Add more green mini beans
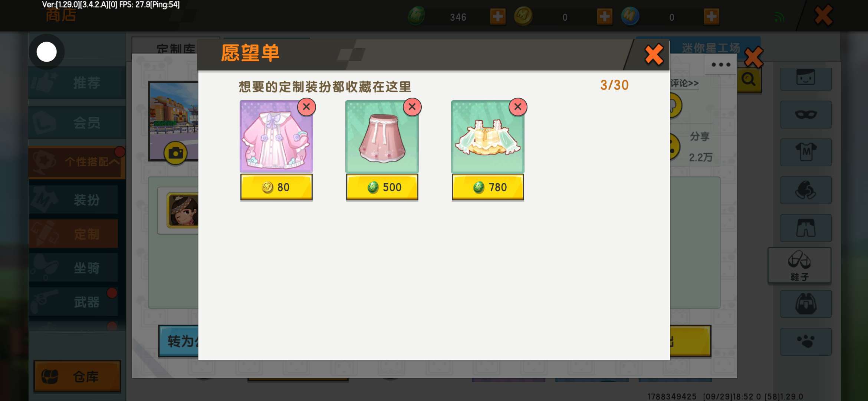The height and width of the screenshot is (401, 868). 498,17
